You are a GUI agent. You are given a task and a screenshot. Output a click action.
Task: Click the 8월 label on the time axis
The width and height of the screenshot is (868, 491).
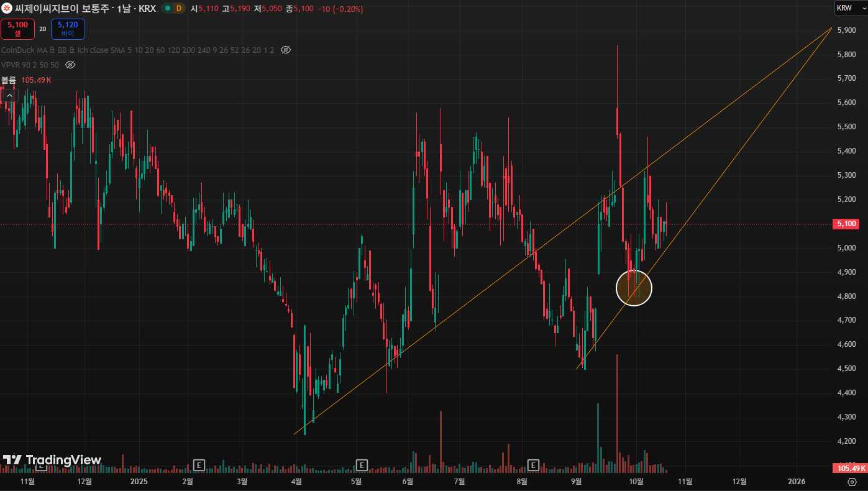coord(522,481)
